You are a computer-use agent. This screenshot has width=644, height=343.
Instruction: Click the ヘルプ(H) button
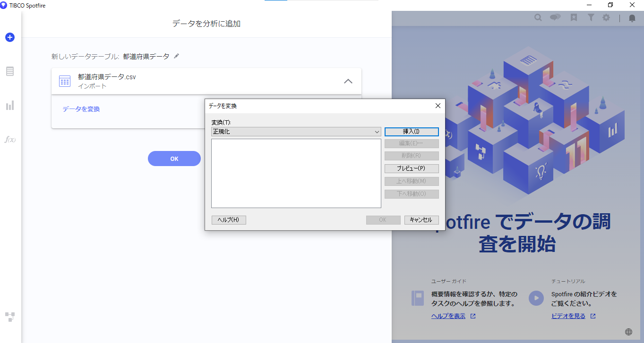(x=229, y=220)
